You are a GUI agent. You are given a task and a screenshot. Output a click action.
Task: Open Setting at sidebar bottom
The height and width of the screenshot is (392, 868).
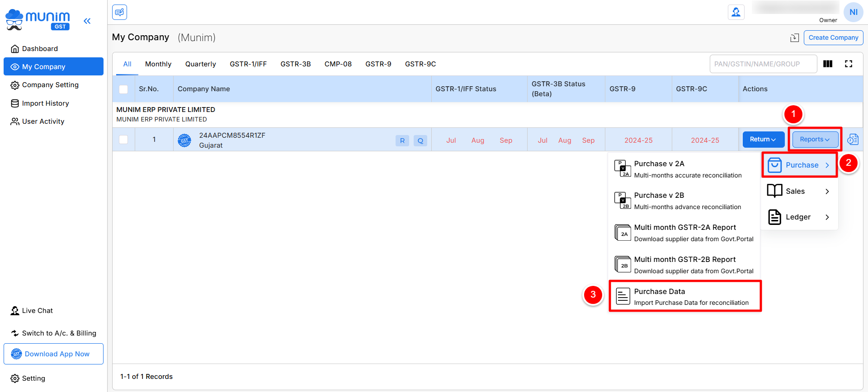[x=28, y=378]
